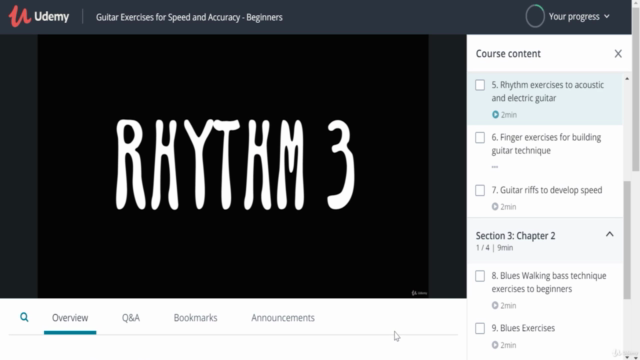The width and height of the screenshot is (640, 360).
Task: Select lecture 6 Finger exercises for building technique
Action: tap(545, 151)
